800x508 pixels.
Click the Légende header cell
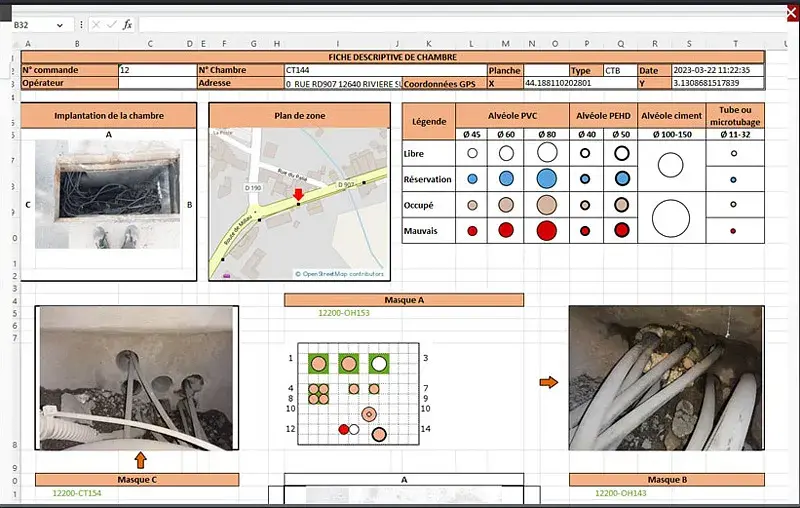[429, 121]
